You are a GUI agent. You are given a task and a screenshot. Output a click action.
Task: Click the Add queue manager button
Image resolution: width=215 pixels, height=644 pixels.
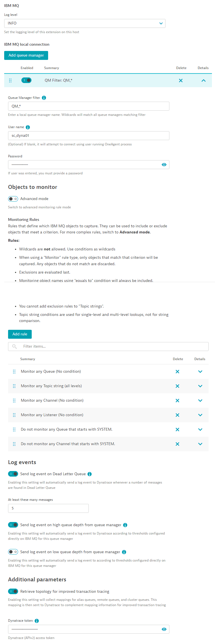point(26,55)
